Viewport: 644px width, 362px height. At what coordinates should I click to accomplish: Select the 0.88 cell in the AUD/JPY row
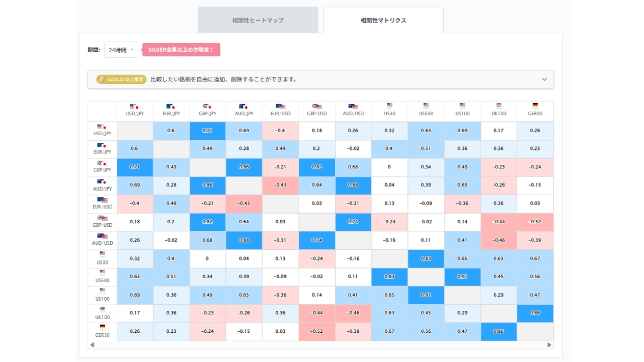click(353, 185)
